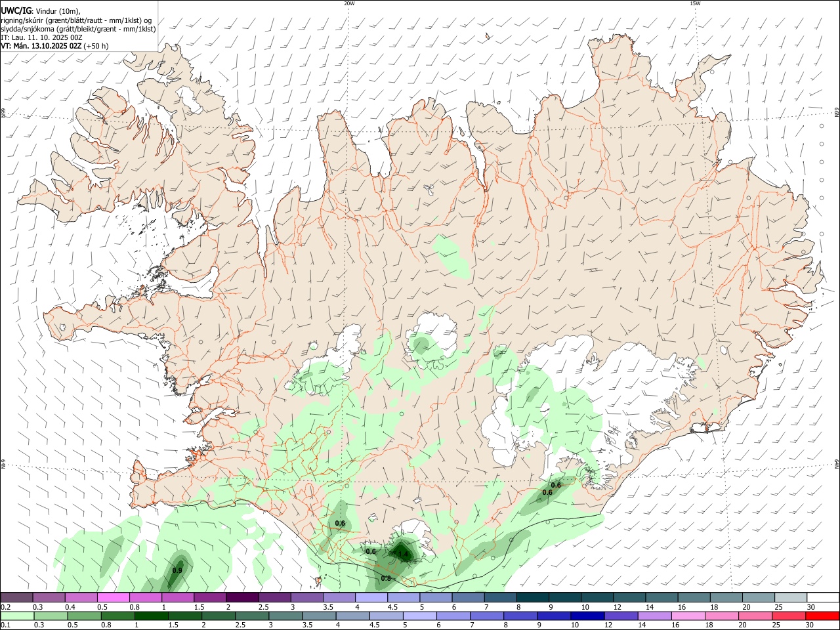
Task: Click the 15W longitude label
Action: click(x=694, y=3)
